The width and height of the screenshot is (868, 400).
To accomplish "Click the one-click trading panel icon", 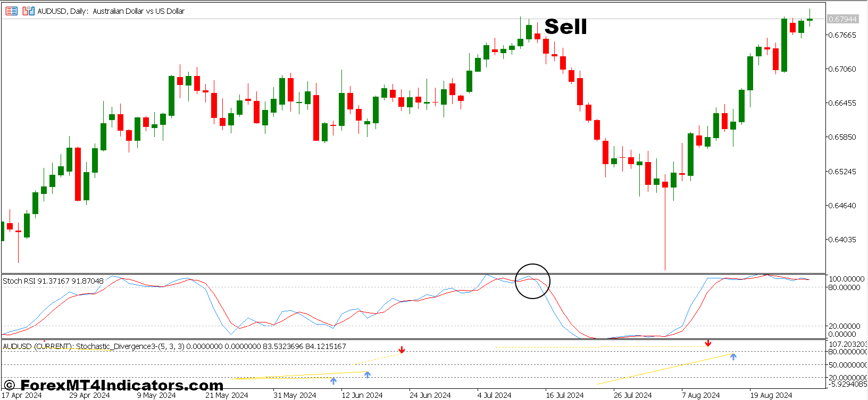I will point(11,11).
